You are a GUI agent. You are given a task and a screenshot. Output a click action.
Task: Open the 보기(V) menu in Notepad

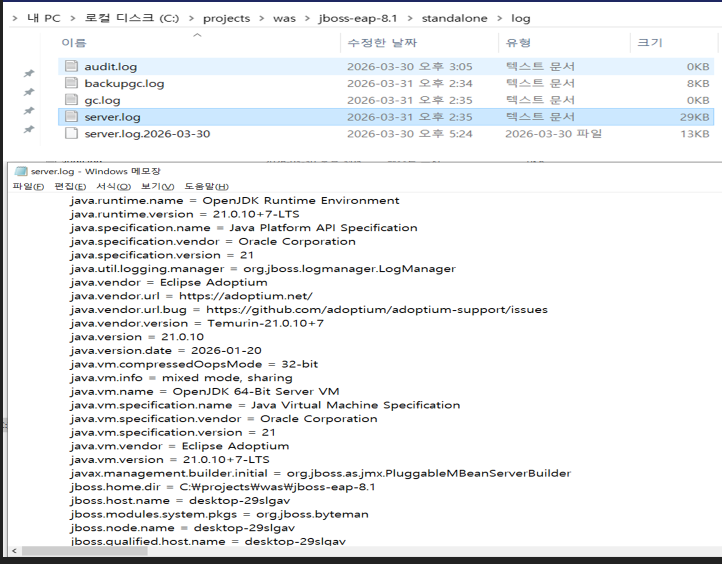157,186
